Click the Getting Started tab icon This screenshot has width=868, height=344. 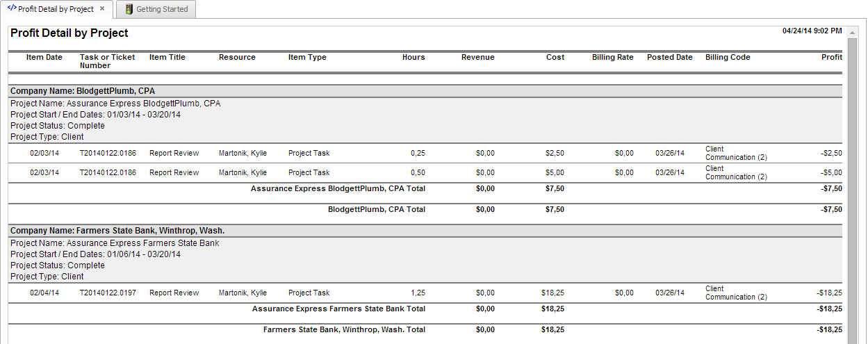click(x=129, y=10)
